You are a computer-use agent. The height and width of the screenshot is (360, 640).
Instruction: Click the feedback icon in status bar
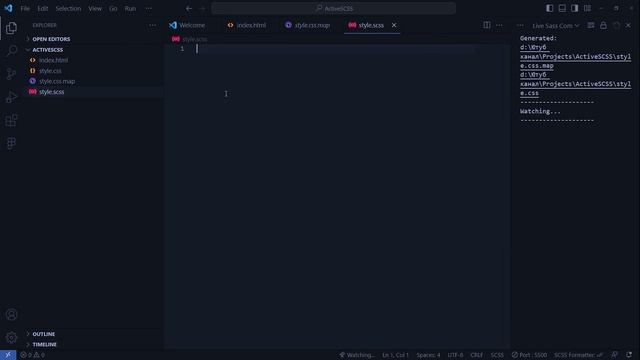[x=614, y=355]
